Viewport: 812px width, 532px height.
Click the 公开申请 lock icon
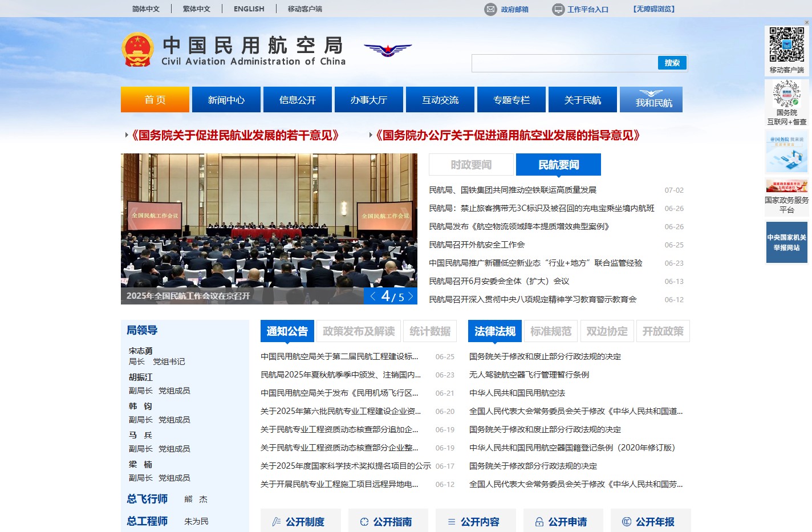coord(539,522)
